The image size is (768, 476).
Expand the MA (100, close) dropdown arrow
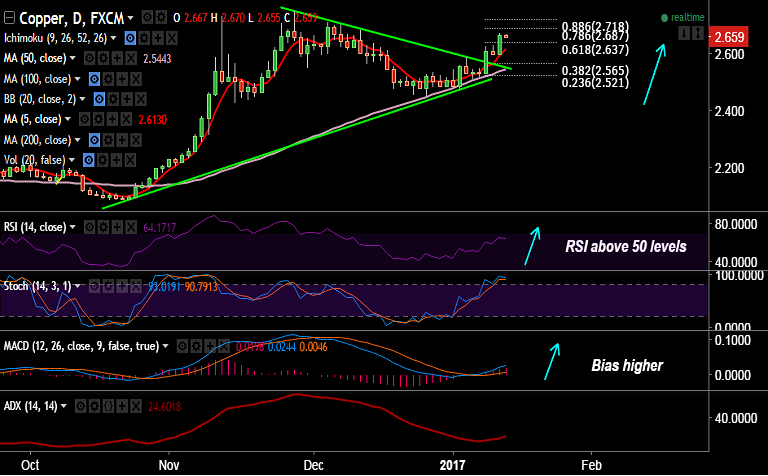(78, 79)
